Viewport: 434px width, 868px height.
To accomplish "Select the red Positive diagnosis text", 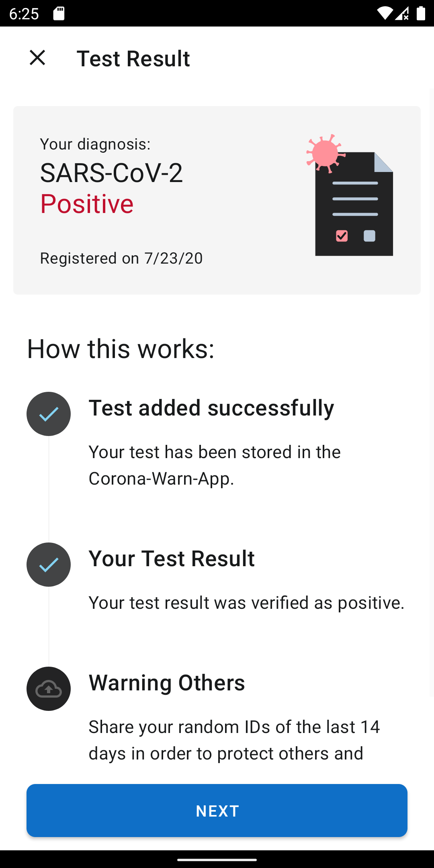I will (x=87, y=204).
